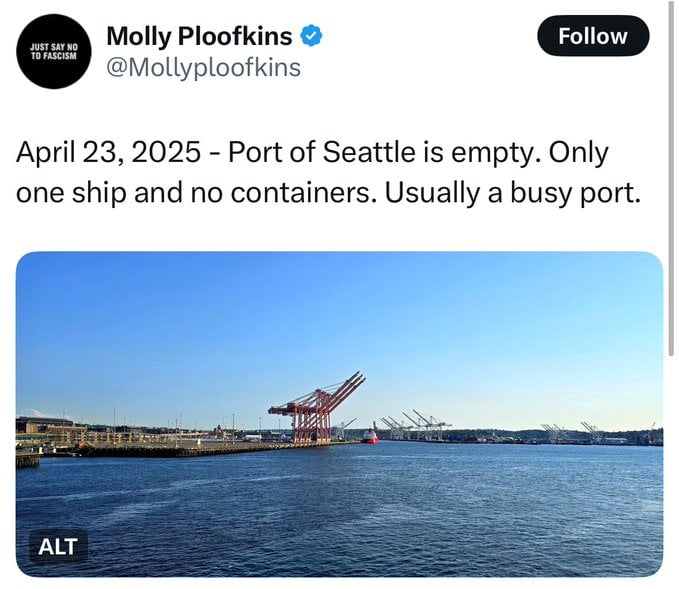The height and width of the screenshot is (589, 679).
Task: Click "Usually a busy port" sentence
Action: pos(512,193)
